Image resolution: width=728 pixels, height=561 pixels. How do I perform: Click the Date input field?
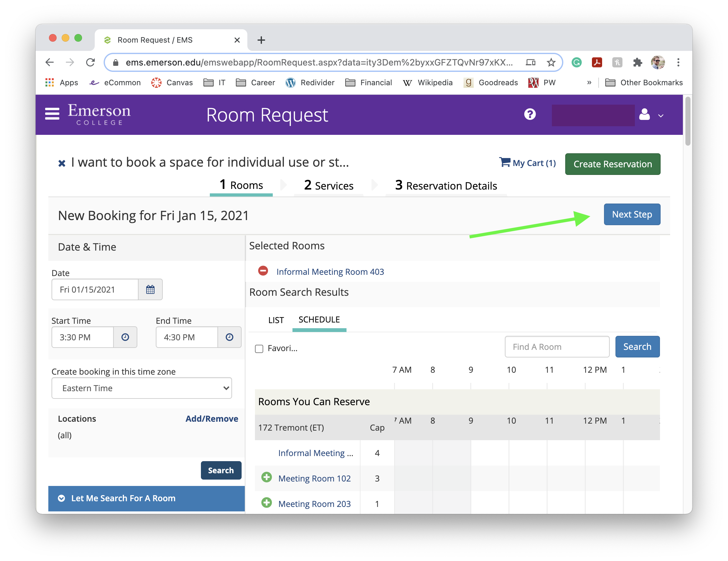(x=95, y=289)
